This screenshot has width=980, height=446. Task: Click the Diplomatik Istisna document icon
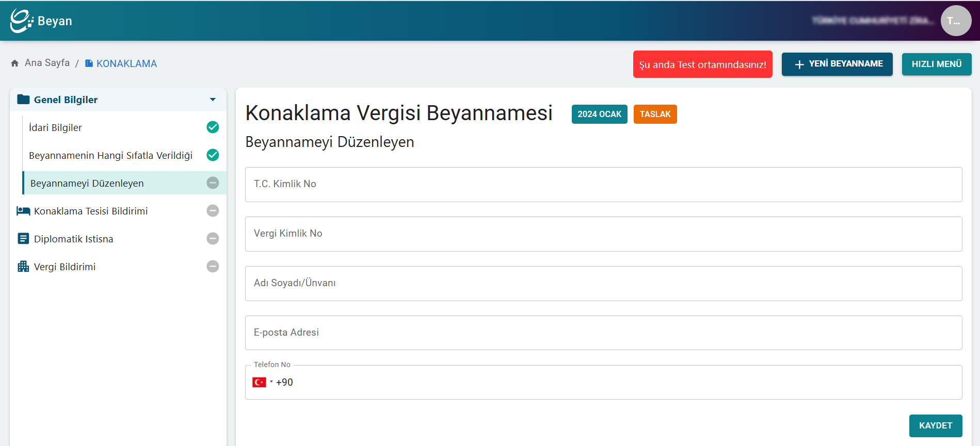click(x=23, y=239)
